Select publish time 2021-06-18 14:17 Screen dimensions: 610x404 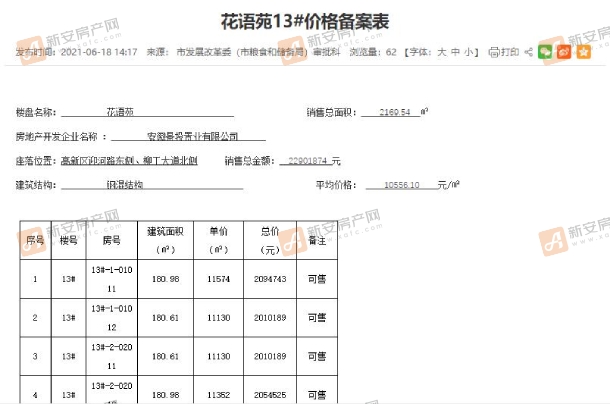click(99, 52)
